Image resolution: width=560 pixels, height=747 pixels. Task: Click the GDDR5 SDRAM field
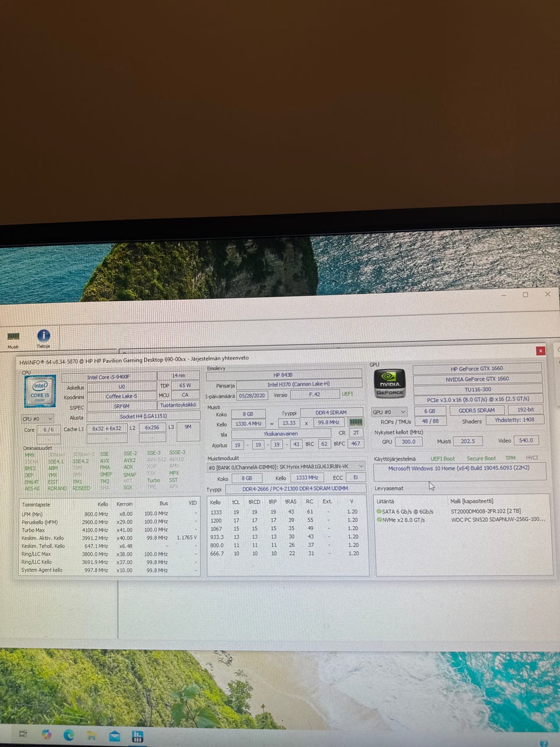(477, 410)
